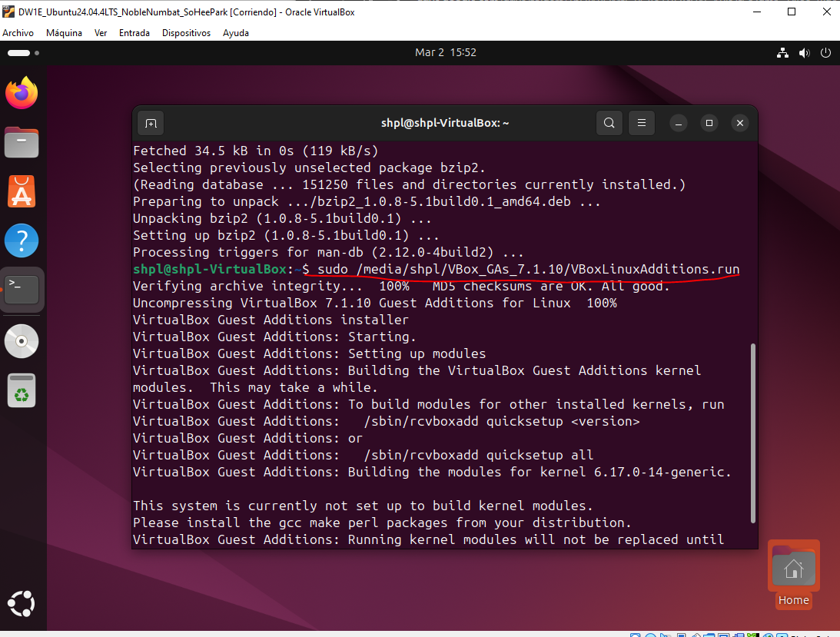Screen dimensions: 840x637
Task: Click the VirtualBox window icon in the title bar
Action: 8,12
